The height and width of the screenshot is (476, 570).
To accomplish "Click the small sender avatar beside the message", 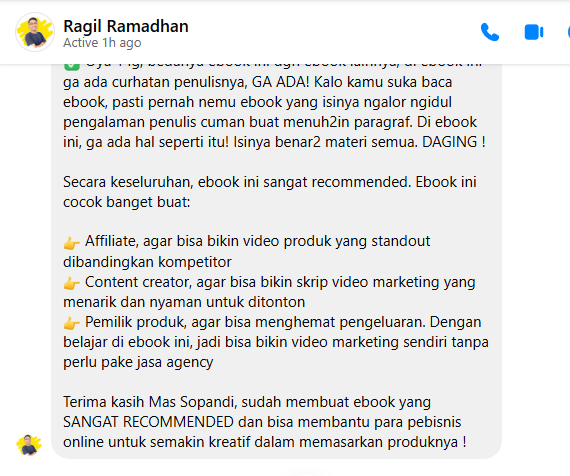I will [x=29, y=445].
